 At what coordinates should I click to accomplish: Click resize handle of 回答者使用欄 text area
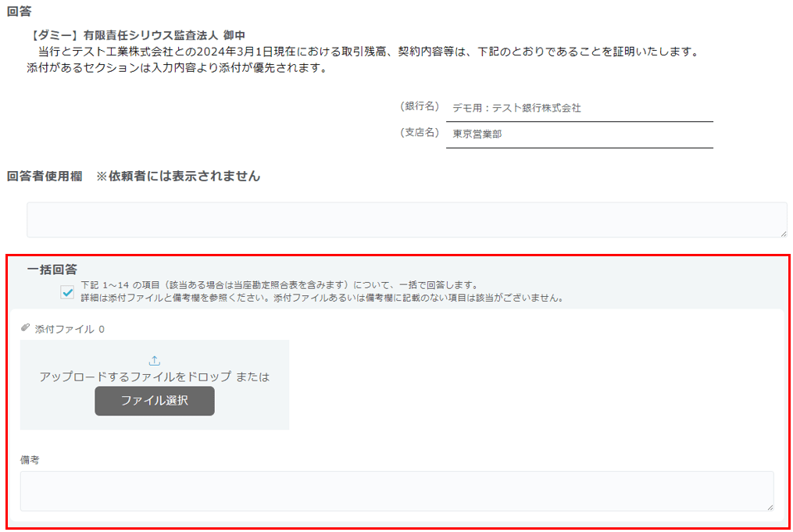pos(783,233)
